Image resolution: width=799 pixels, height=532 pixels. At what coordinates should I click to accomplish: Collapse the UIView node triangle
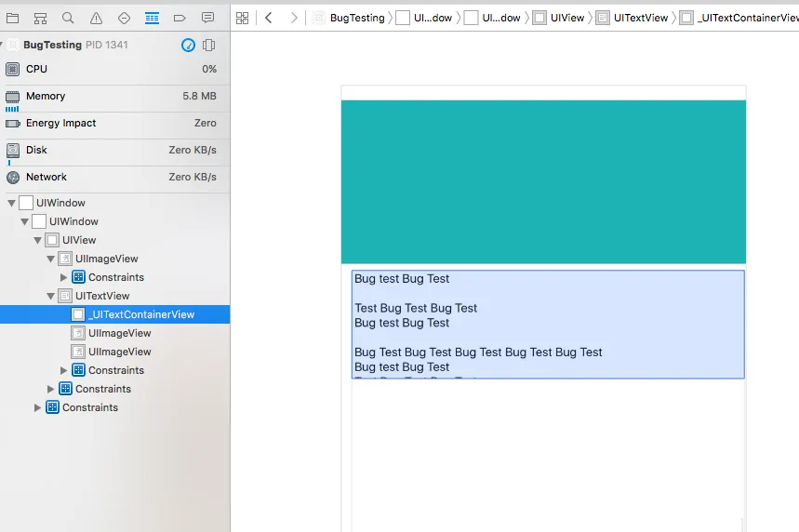coord(38,240)
